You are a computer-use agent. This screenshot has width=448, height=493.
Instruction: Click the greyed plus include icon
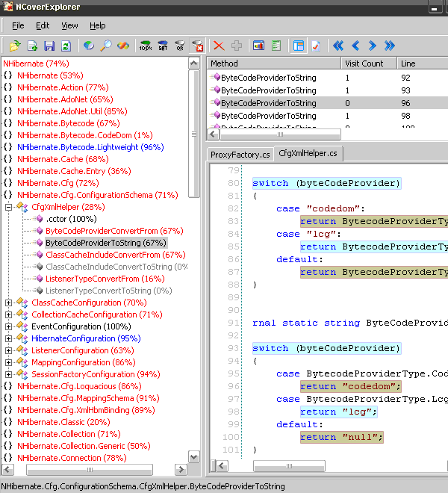(237, 46)
